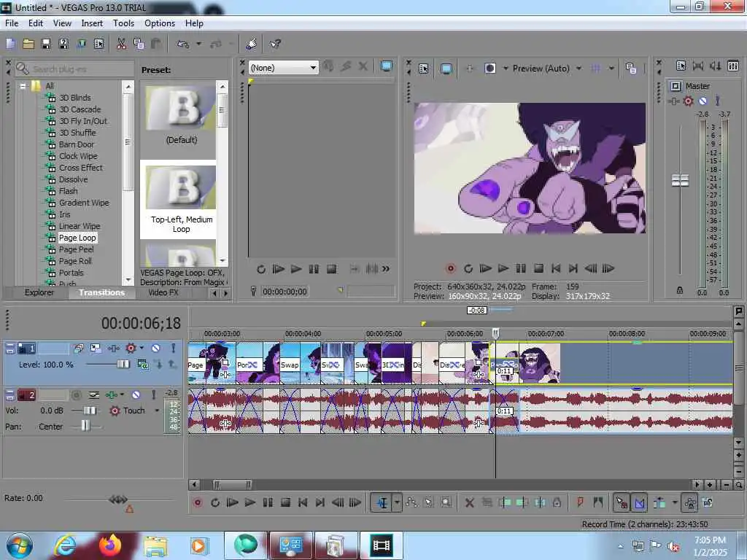Switch to the Explorer tab
The image size is (747, 560).
click(39, 292)
